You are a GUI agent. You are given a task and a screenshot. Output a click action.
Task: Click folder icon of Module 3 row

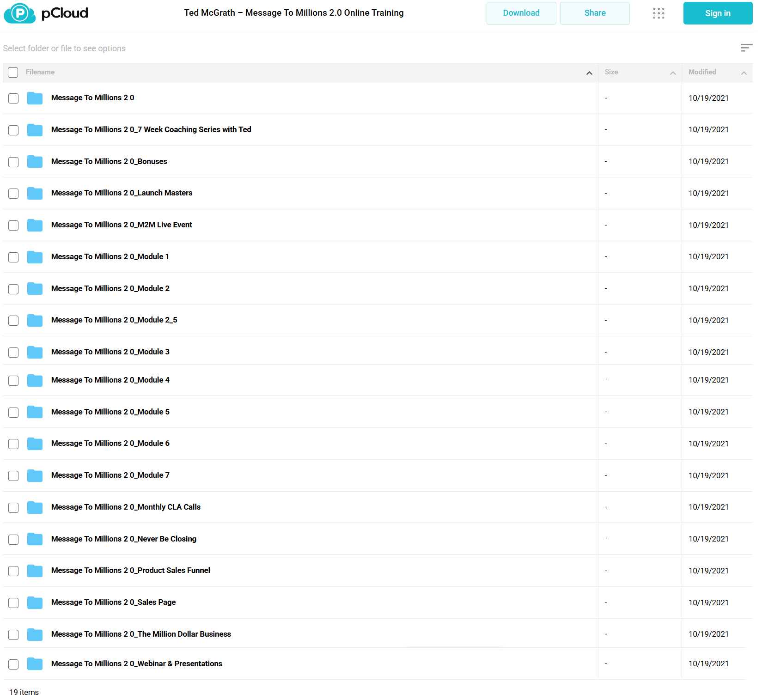pos(35,352)
